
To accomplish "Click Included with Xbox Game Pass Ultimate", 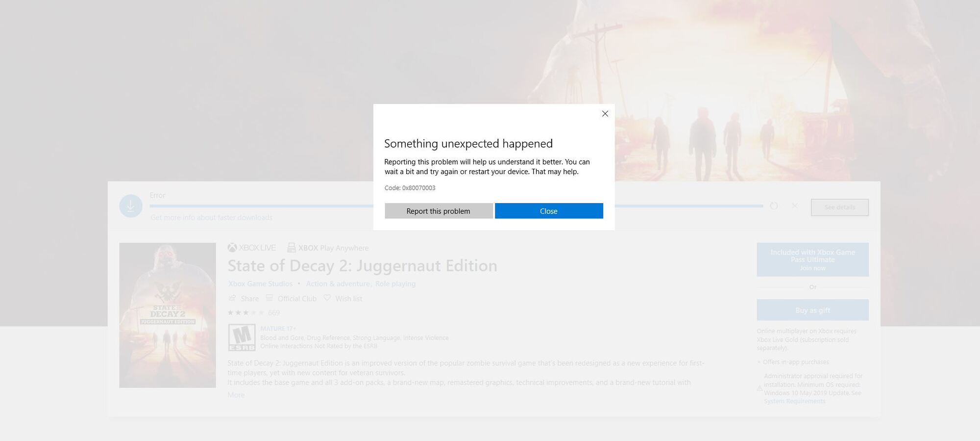I will tap(812, 259).
